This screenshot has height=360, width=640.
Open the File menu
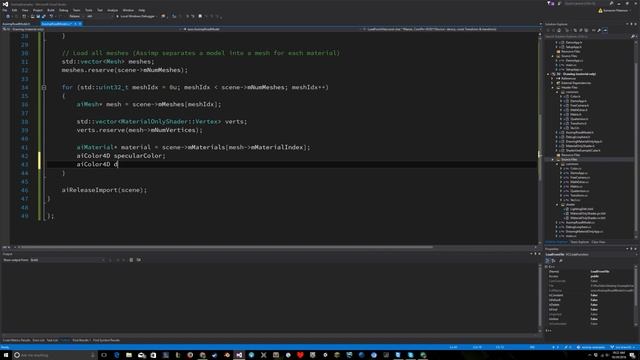point(4,10)
